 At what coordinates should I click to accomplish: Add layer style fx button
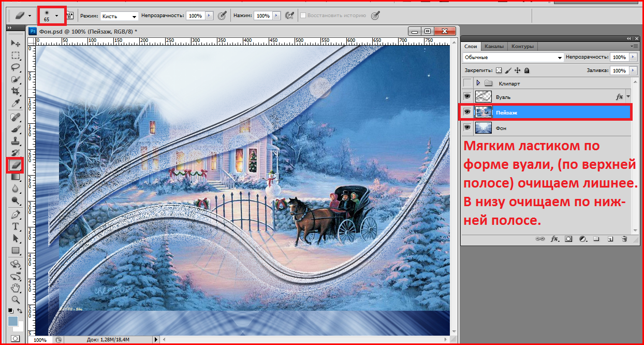(x=554, y=239)
